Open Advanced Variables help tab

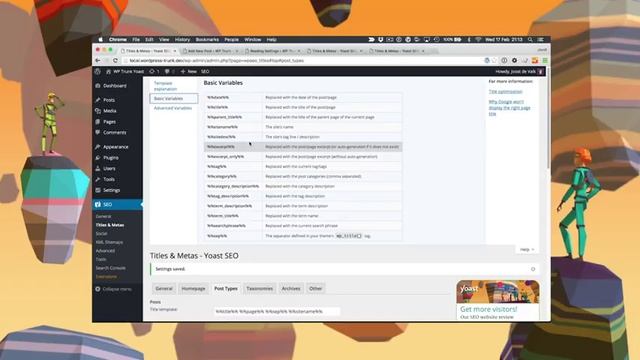173,108
